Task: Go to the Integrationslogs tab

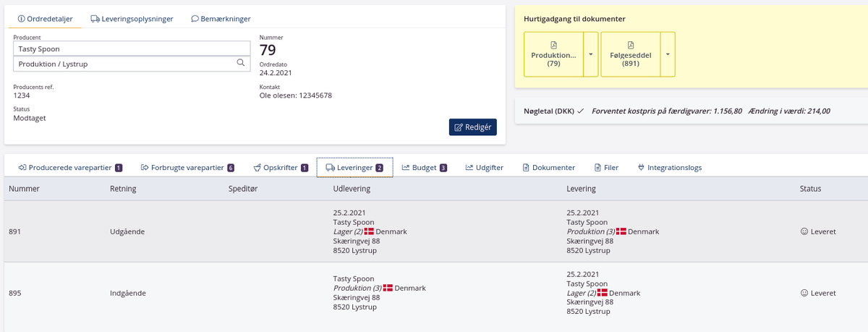Action: (669, 167)
